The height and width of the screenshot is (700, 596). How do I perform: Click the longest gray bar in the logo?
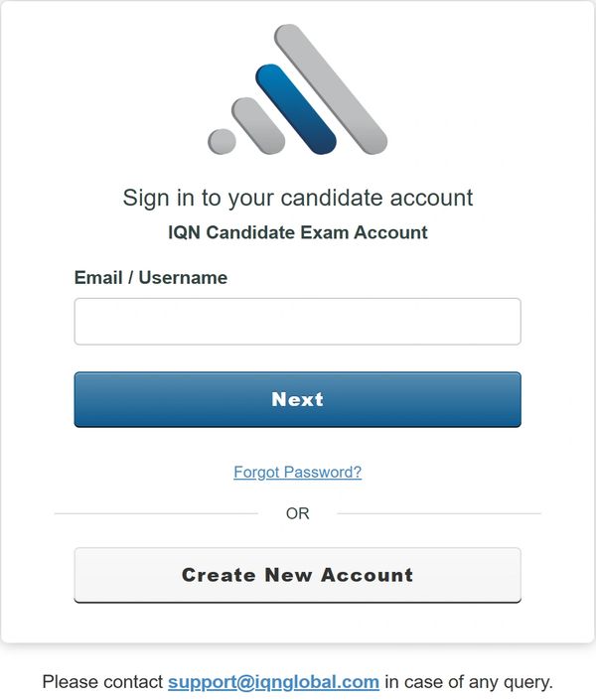(x=331, y=89)
